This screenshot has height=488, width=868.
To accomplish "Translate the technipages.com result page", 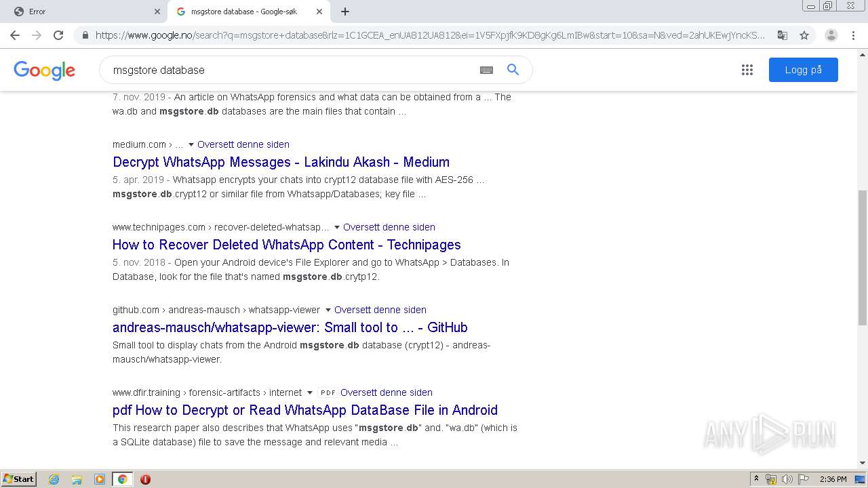I will coord(389,227).
